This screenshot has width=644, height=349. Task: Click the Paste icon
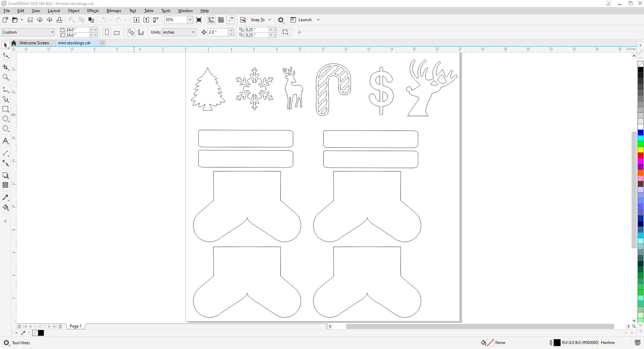click(x=91, y=20)
